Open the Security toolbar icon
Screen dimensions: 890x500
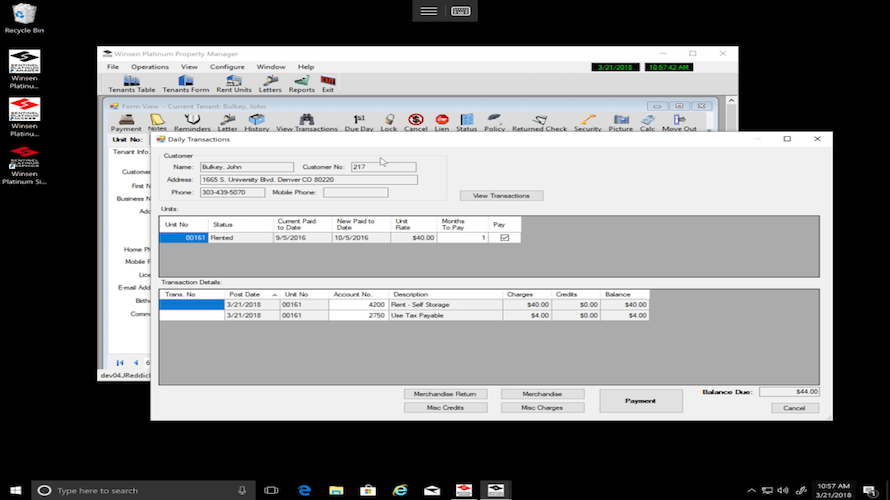pyautogui.click(x=587, y=123)
